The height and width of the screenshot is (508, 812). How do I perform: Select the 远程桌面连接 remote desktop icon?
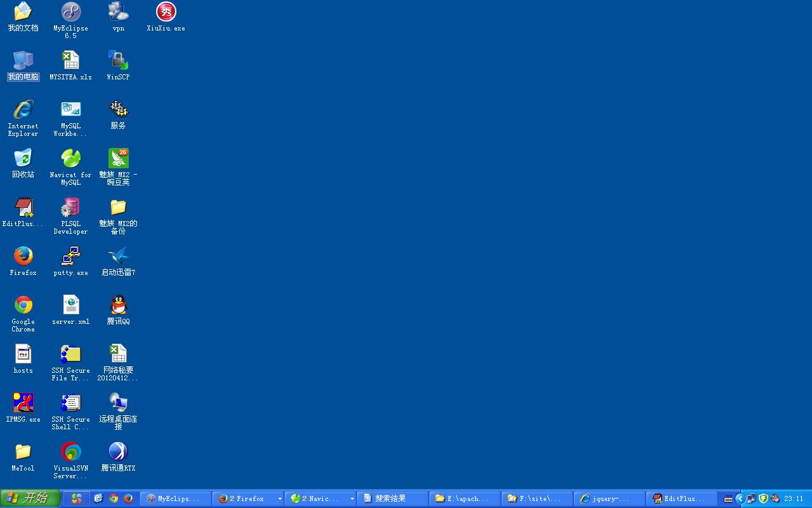[118, 412]
